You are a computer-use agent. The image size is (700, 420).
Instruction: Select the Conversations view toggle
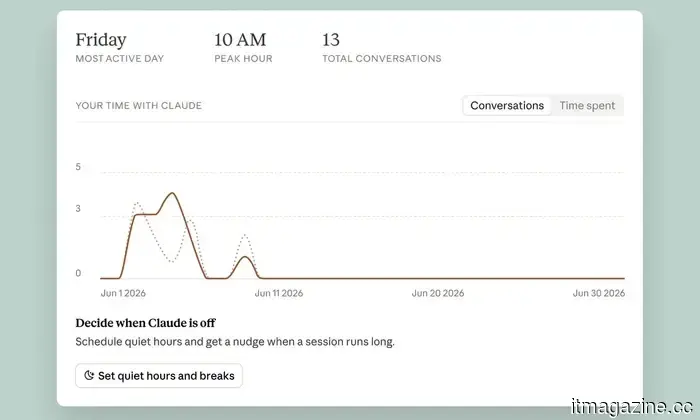[507, 106]
